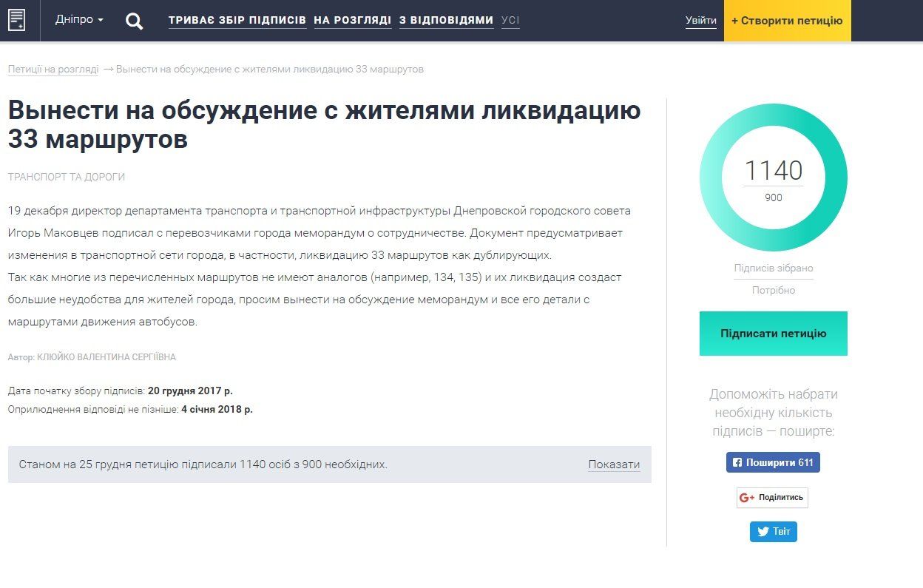The height and width of the screenshot is (588, 923).
Task: Open the Дніпро city selector dropdown
Action: [x=80, y=20]
